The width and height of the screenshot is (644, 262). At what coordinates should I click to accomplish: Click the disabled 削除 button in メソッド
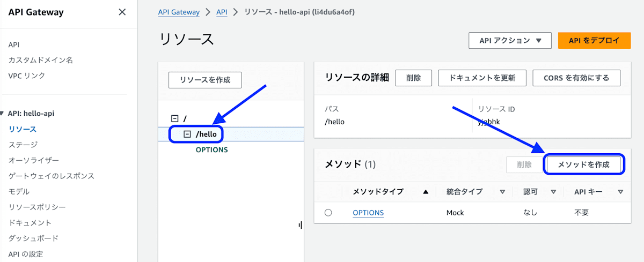click(x=524, y=164)
